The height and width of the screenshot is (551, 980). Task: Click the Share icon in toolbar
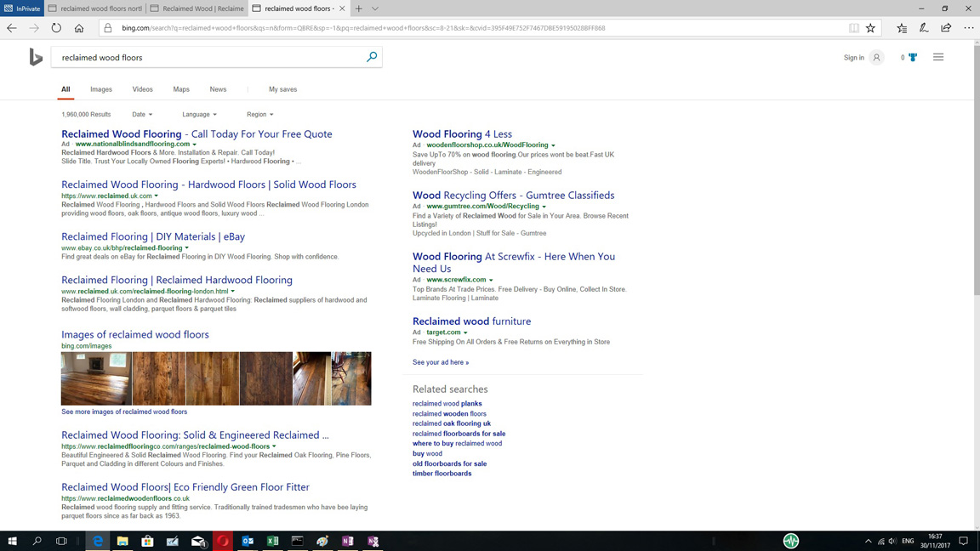pyautogui.click(x=946, y=28)
